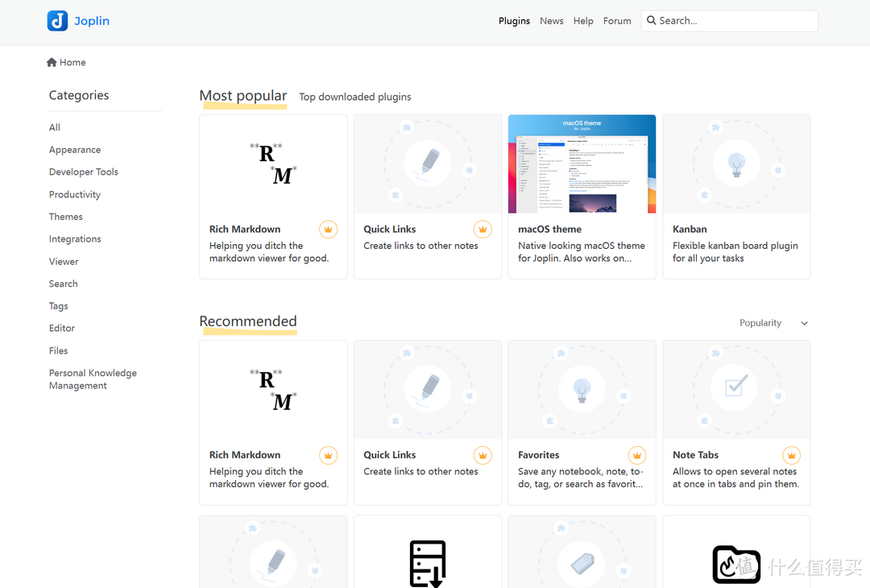Screen dimensions: 870x588
Task: Open the Popularity sort dropdown
Action: [x=773, y=323]
